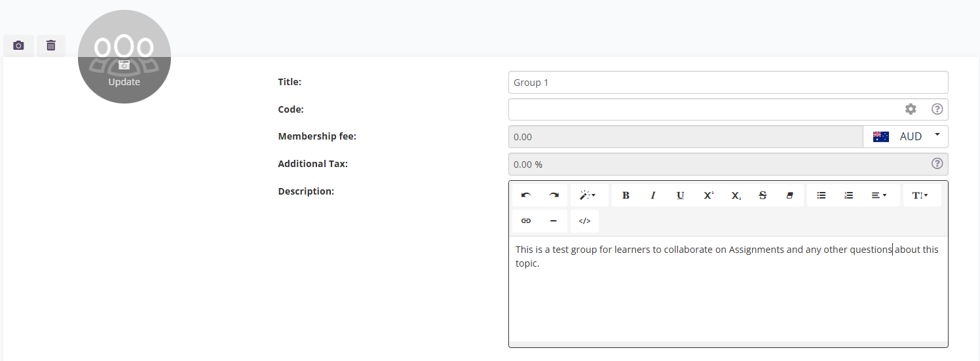Open the AUD currency dropdown
Viewport: 980px width, 361px height.
pyautogui.click(x=906, y=136)
